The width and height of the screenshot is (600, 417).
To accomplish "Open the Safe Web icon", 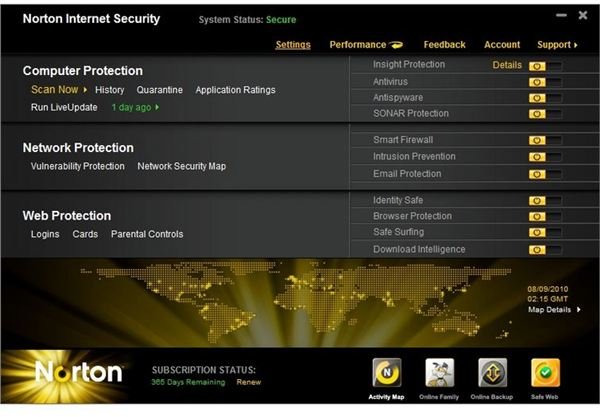I will coord(545,372).
